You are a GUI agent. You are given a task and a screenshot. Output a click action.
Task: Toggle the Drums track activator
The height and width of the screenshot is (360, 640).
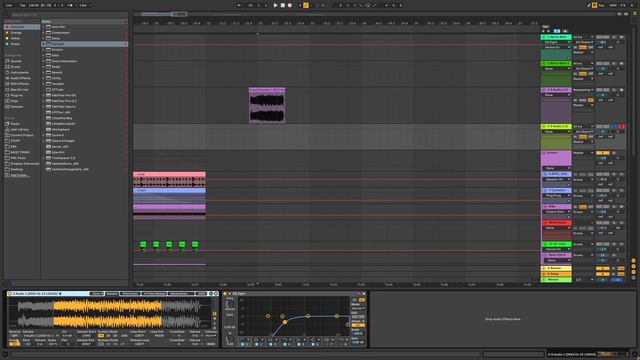[602, 153]
